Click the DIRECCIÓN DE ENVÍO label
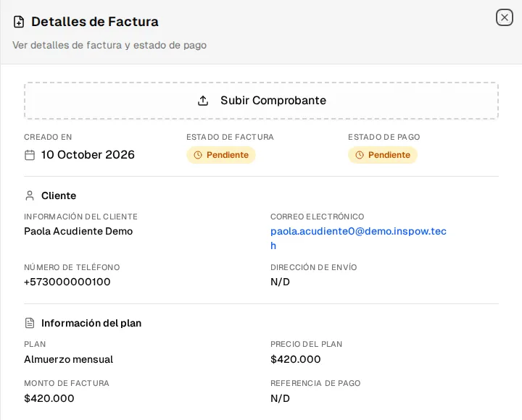This screenshot has height=420, width=522. tap(314, 267)
